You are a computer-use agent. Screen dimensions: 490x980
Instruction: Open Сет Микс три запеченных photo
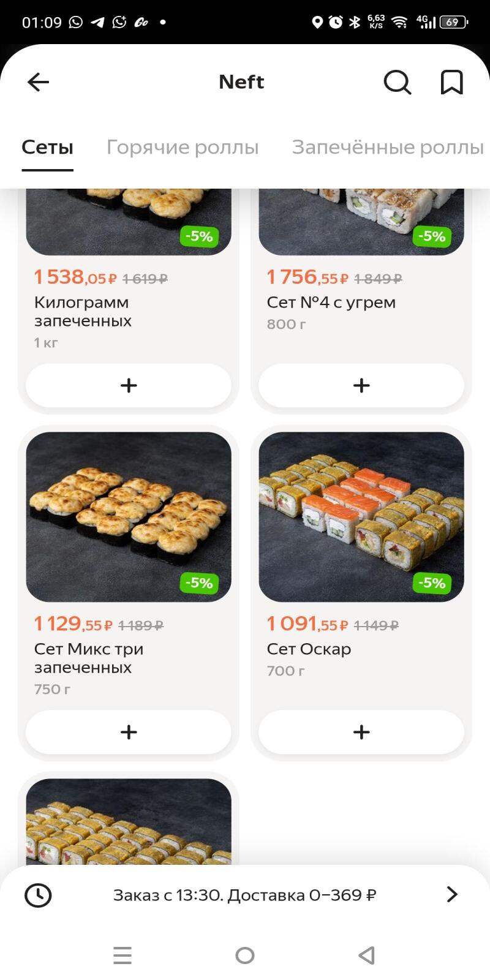pos(129,517)
